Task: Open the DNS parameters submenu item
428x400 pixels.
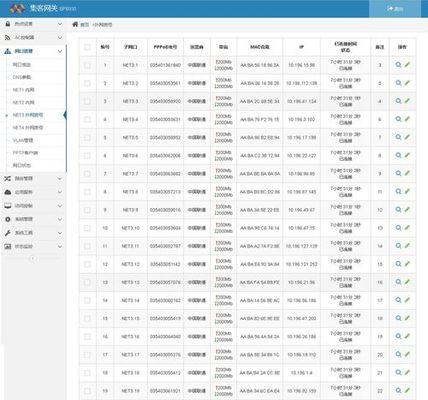Action: tap(22, 77)
